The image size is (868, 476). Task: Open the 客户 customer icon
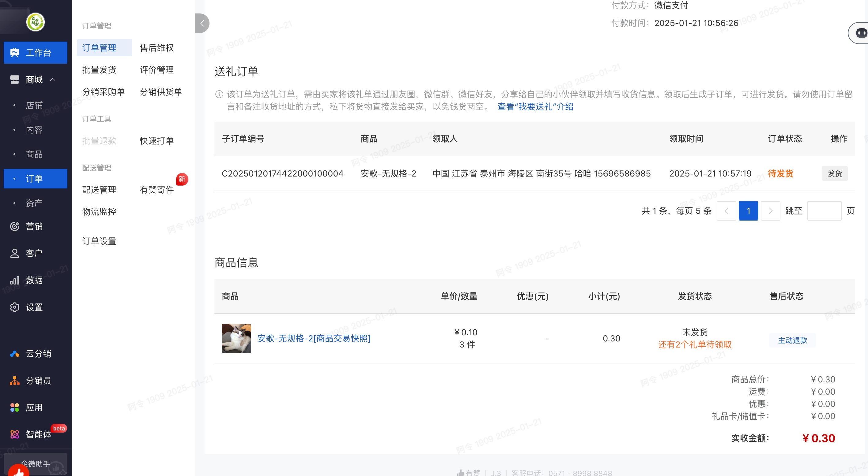click(15, 253)
